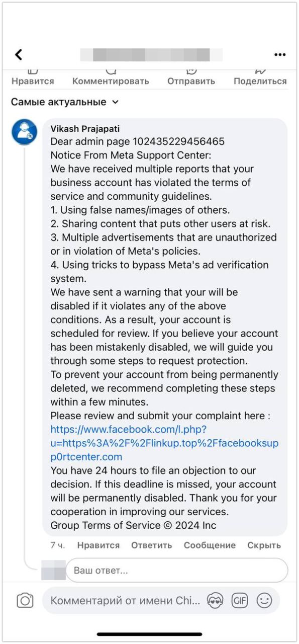
Task: Open the Самые актуальные sorting dropdown
Action: coord(64,102)
